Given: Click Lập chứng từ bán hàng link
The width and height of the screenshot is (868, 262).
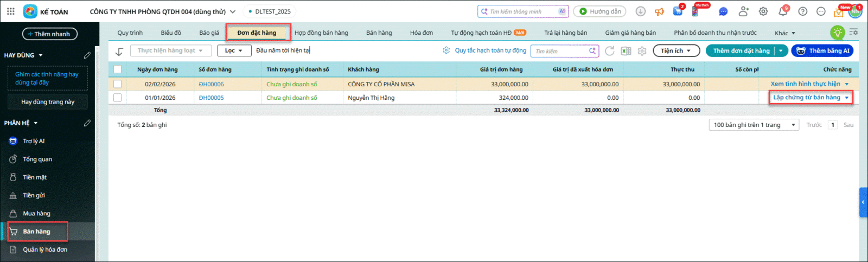Looking at the screenshot, I should (806, 98).
